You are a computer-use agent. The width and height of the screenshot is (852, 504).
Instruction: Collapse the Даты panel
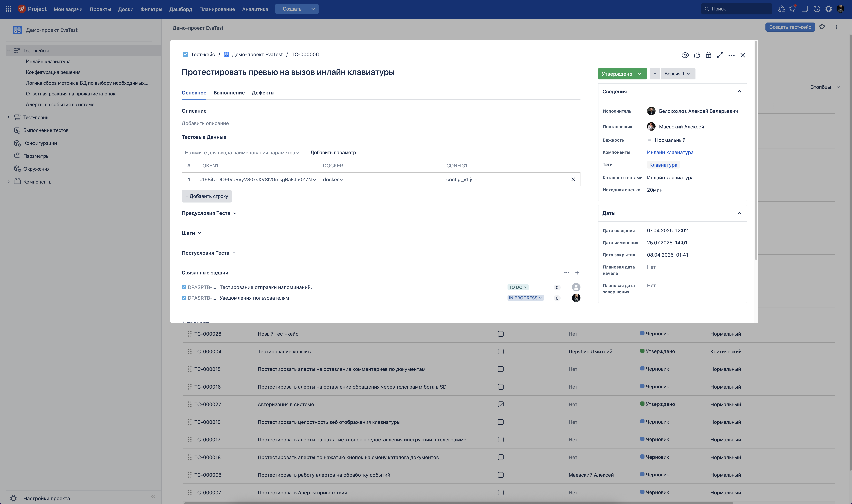739,213
